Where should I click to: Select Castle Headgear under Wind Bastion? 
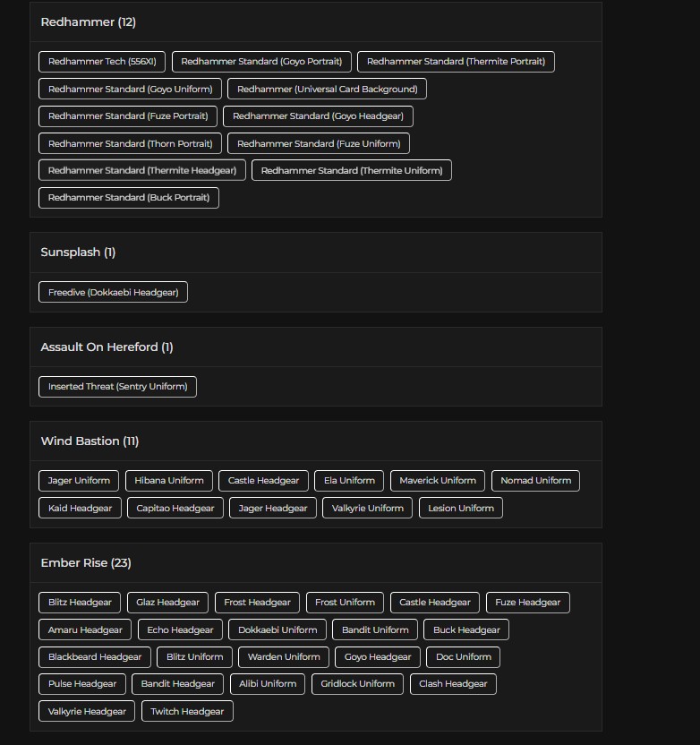click(x=263, y=481)
